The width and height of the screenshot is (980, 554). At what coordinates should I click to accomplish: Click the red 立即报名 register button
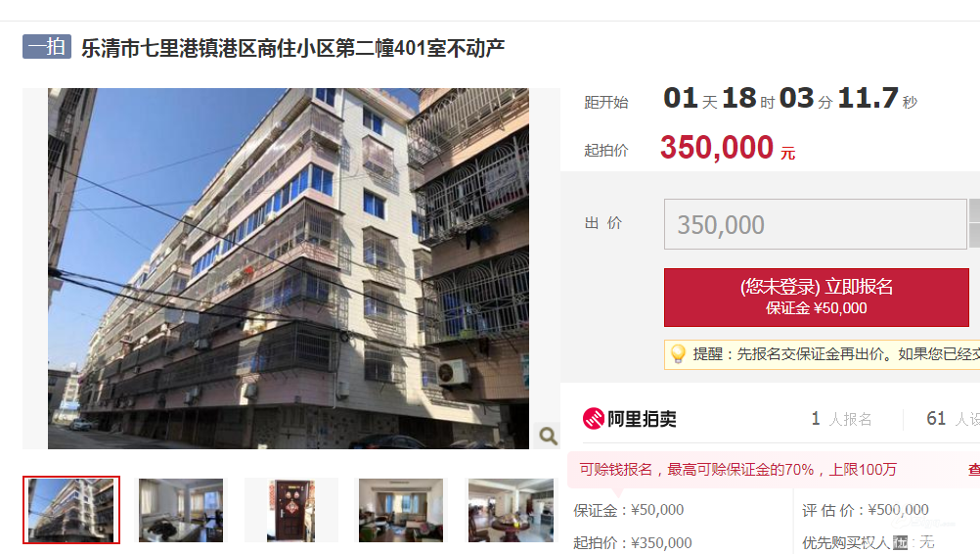pos(817,298)
